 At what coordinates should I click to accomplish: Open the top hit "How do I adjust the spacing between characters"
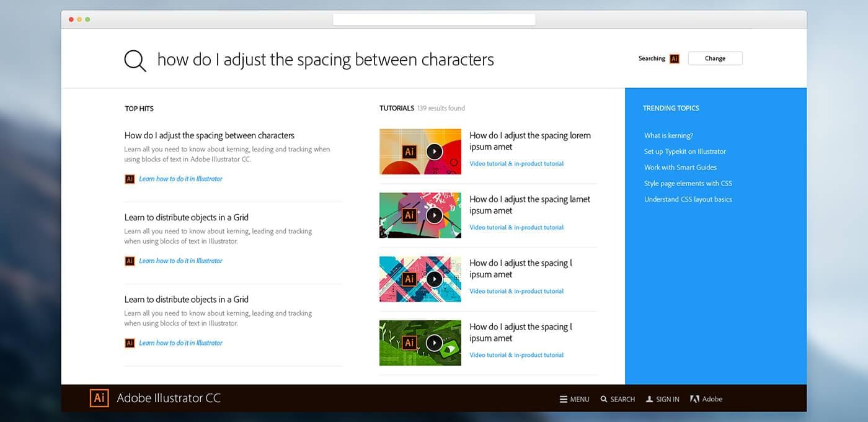click(x=209, y=135)
